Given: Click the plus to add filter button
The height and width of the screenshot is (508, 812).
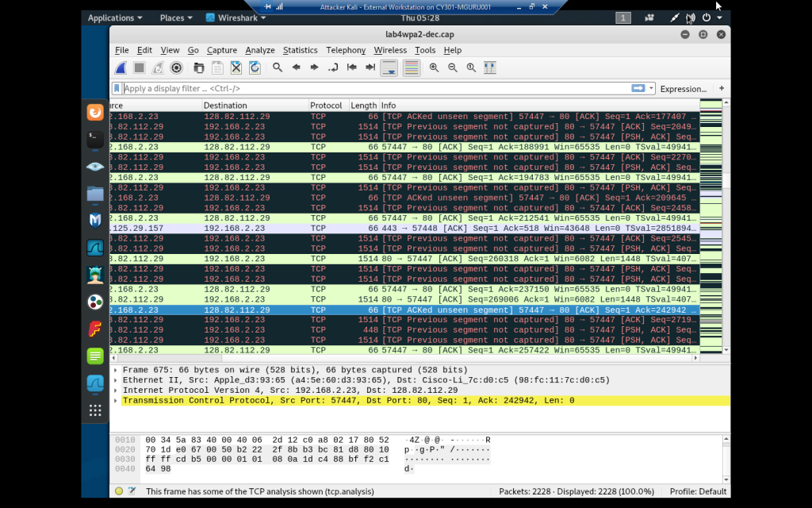Looking at the screenshot, I should click(x=722, y=89).
